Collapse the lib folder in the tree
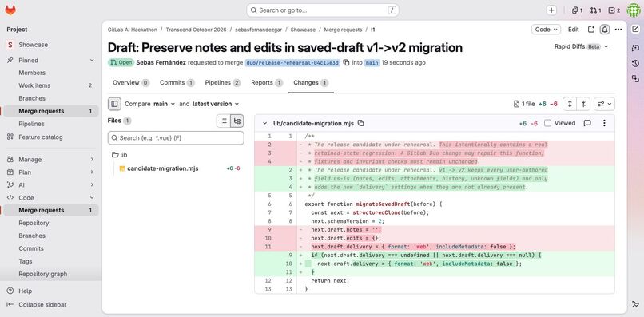Viewport: 644px width, 317px height. click(120, 155)
